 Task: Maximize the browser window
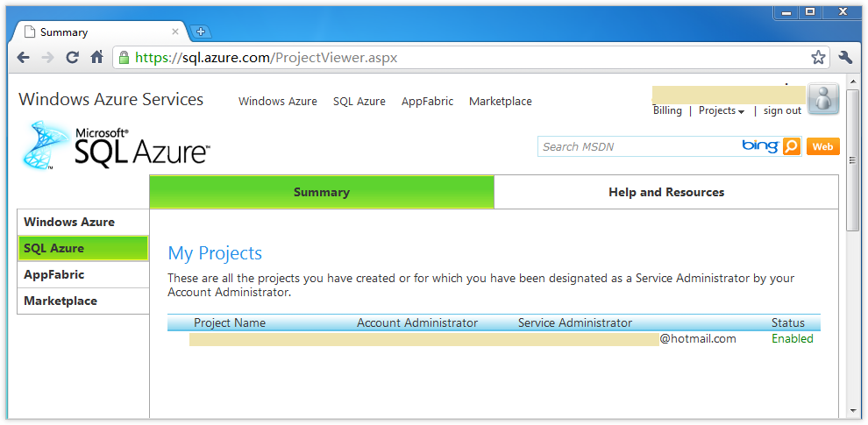[810, 11]
